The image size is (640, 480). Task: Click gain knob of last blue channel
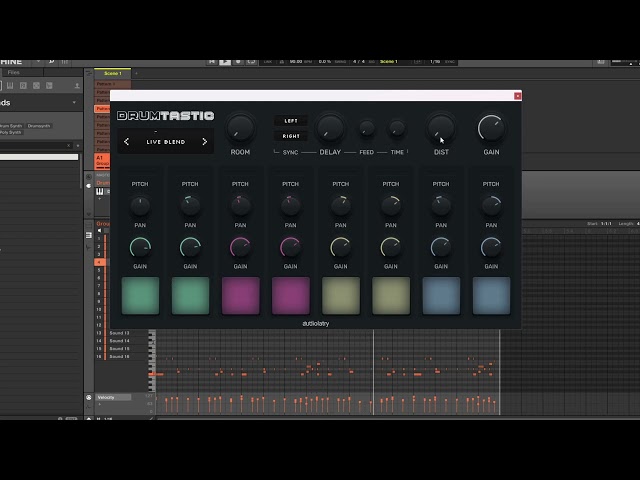[491, 247]
